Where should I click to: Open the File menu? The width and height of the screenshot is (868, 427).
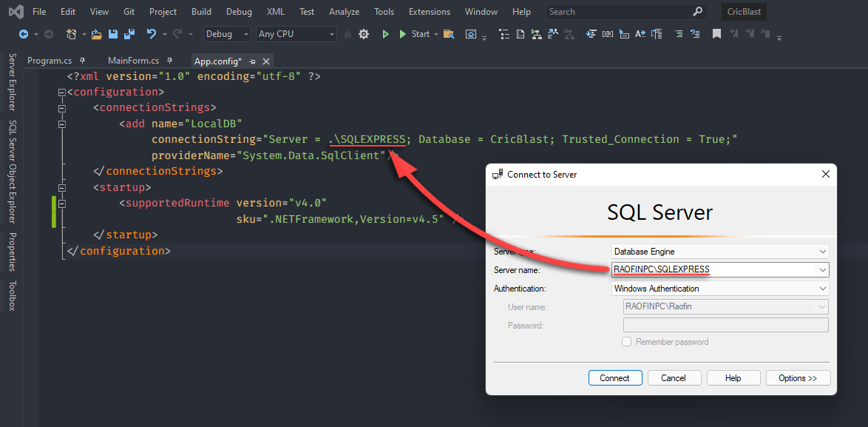[x=39, y=11]
